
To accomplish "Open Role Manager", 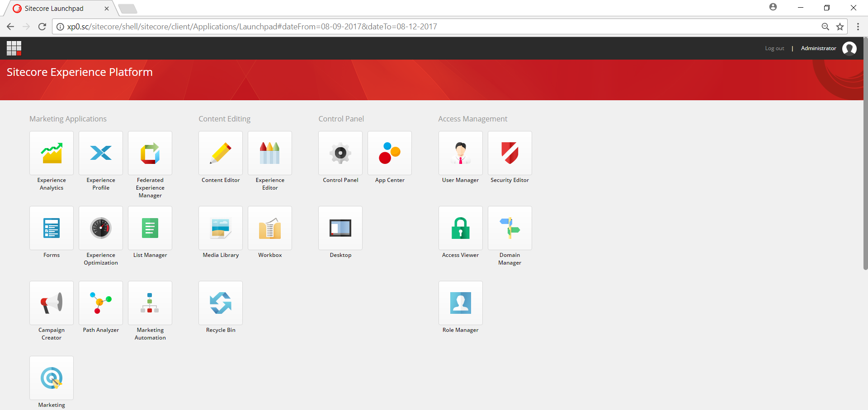I will 461,303.
